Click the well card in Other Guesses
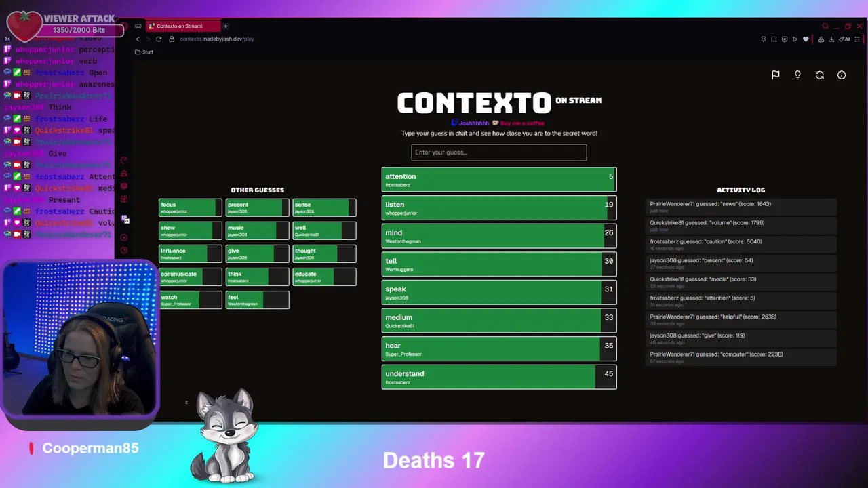This screenshot has width=868, height=488. point(324,230)
